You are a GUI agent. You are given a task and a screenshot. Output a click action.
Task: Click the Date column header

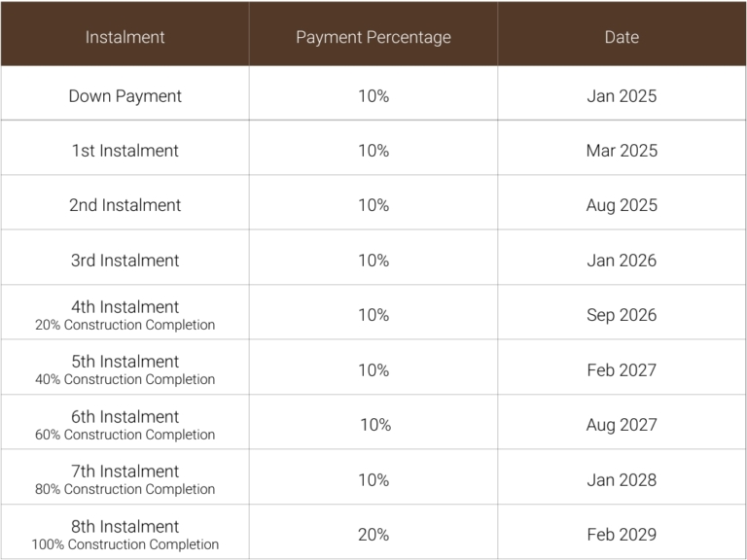click(x=622, y=37)
